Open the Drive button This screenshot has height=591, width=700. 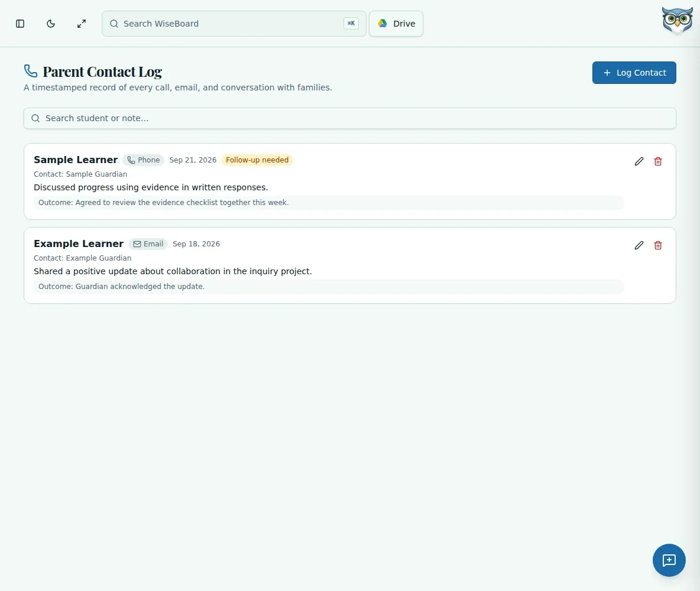pos(396,24)
